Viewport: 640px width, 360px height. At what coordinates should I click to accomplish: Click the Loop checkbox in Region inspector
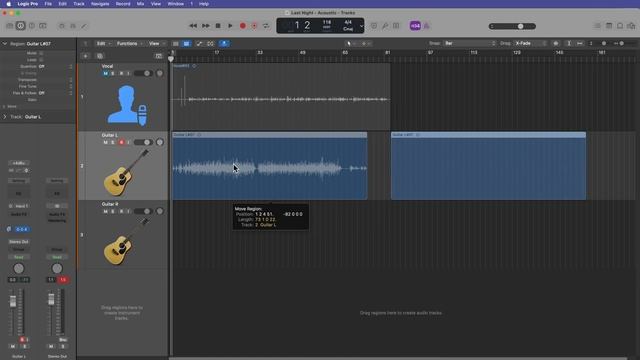[41, 60]
